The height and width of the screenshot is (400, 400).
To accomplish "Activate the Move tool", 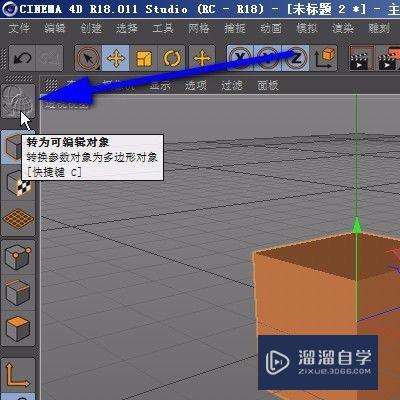I will 115,58.
